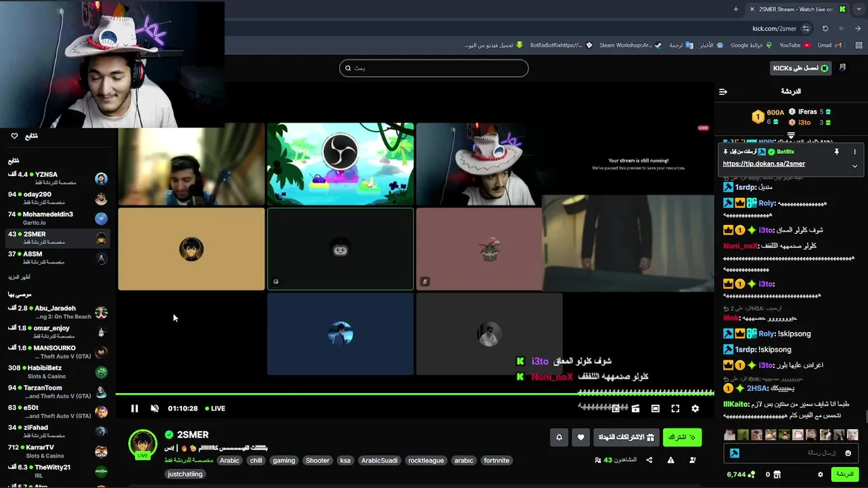This screenshot has width=868, height=488.
Task: Open the 6,744 channel points balance
Action: click(741, 474)
